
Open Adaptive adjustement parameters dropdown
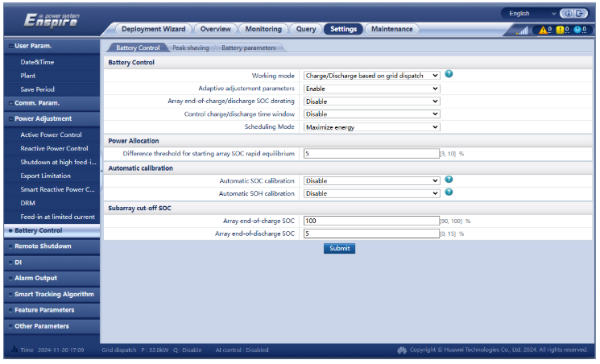point(371,89)
